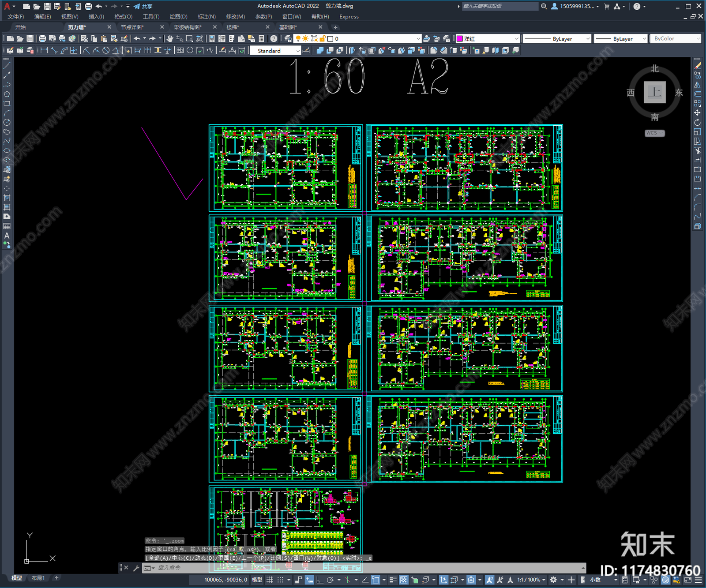Select the Polygon draw tool
Screen dimensions: 706x588
(7, 94)
